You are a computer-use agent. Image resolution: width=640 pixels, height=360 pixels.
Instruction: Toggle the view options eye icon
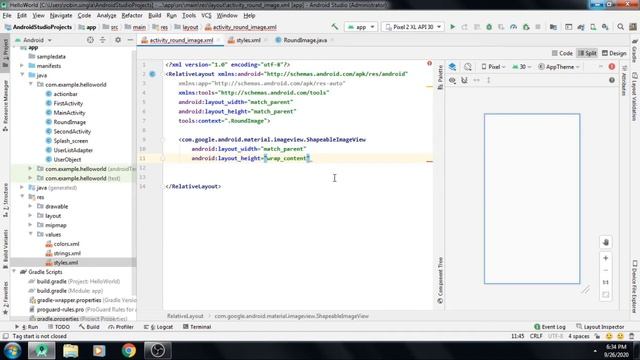pos(452,80)
